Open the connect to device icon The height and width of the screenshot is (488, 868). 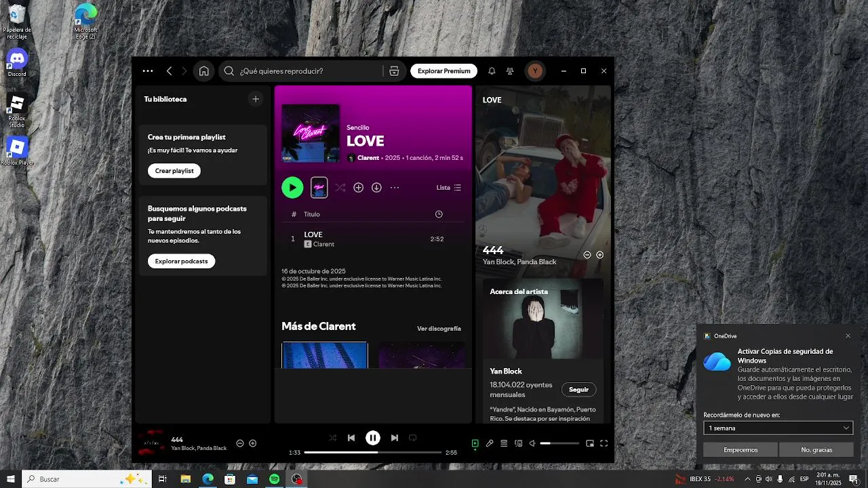tap(519, 443)
